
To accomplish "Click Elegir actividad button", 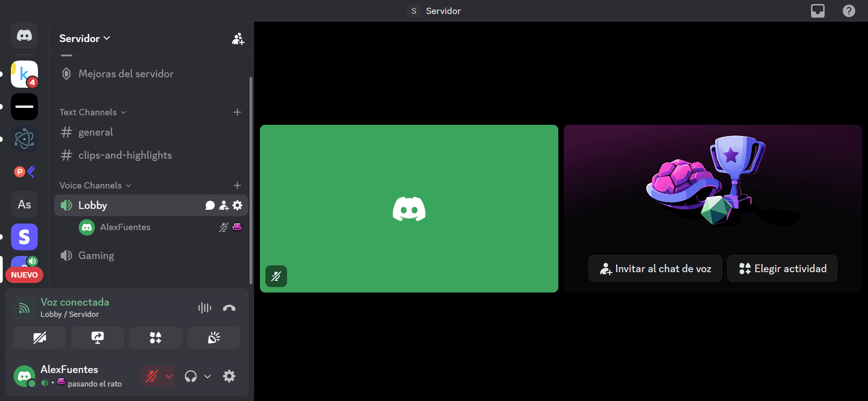I will (782, 269).
